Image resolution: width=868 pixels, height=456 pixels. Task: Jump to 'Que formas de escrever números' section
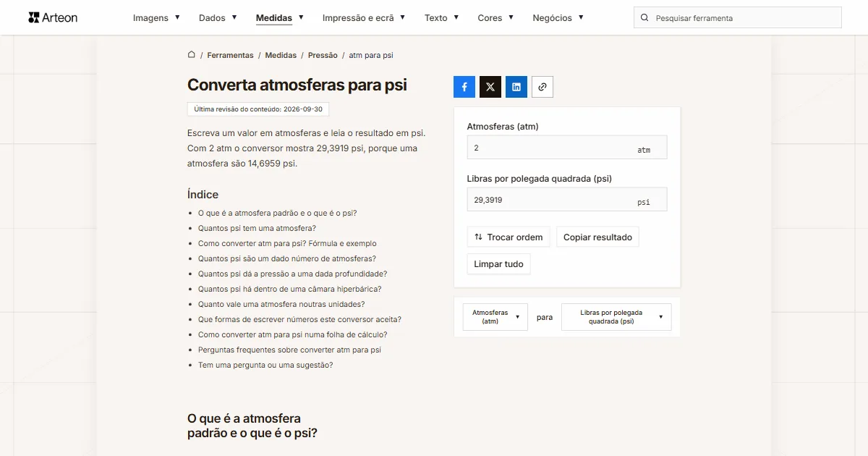tap(299, 320)
